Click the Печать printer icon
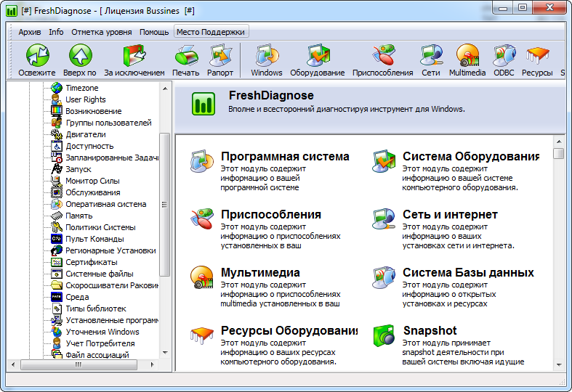572x392 pixels. pos(186,55)
